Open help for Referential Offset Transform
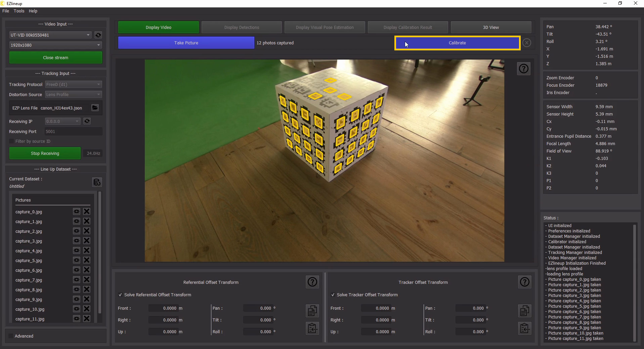 312,282
